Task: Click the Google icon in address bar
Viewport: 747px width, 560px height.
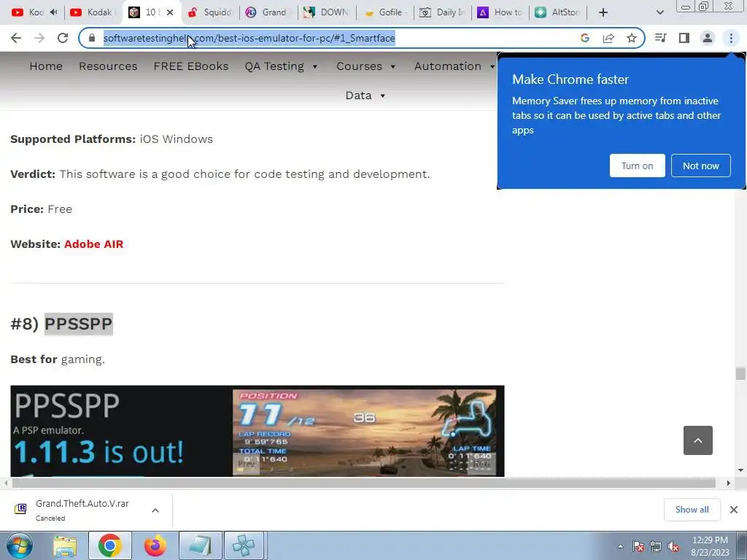Action: tap(585, 38)
